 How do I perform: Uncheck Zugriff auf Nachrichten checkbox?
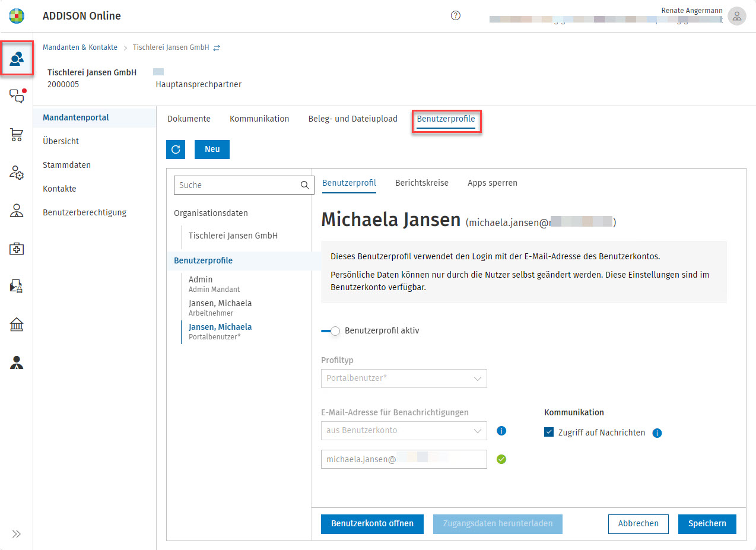click(x=549, y=433)
